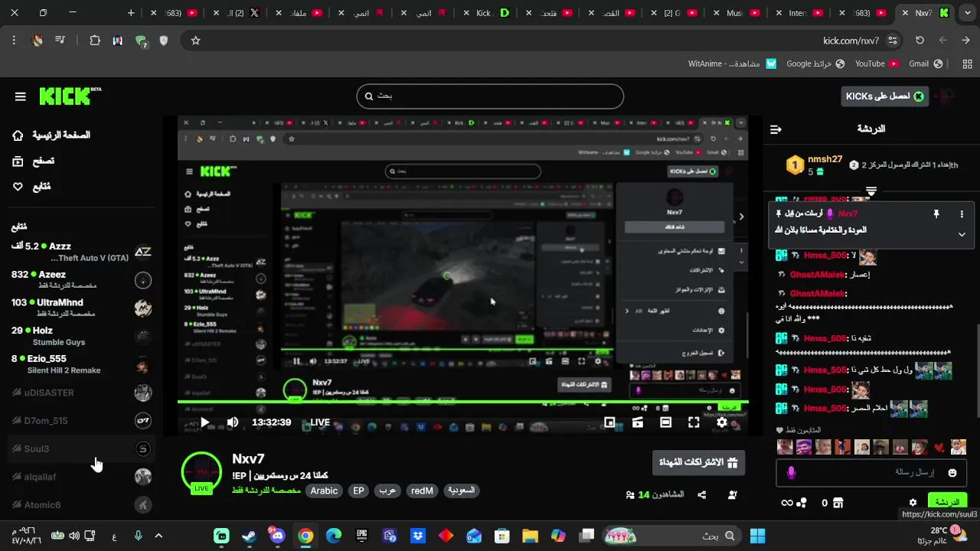The image size is (980, 551).
Task: Expand the gift leaderboard handle
Action: (x=871, y=190)
